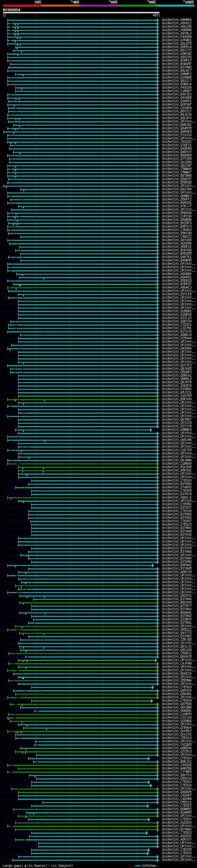Open hit UniRef100_A9UQC2
The width and height of the screenshot is (197, 868).
[177, 23]
